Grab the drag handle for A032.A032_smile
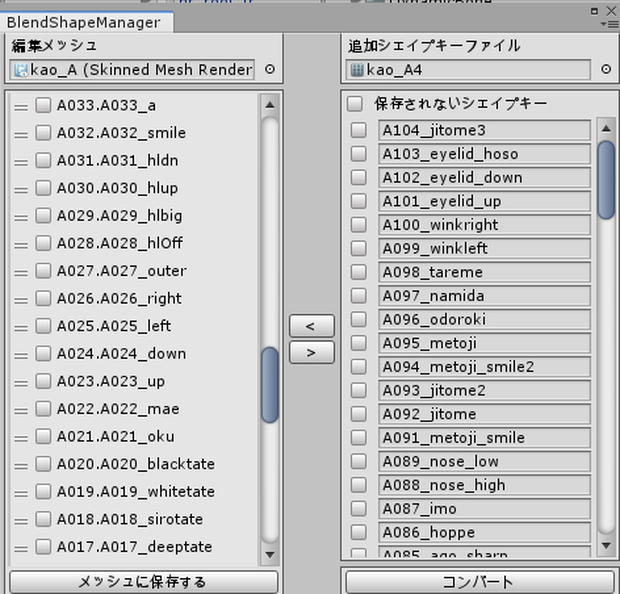 (21, 134)
